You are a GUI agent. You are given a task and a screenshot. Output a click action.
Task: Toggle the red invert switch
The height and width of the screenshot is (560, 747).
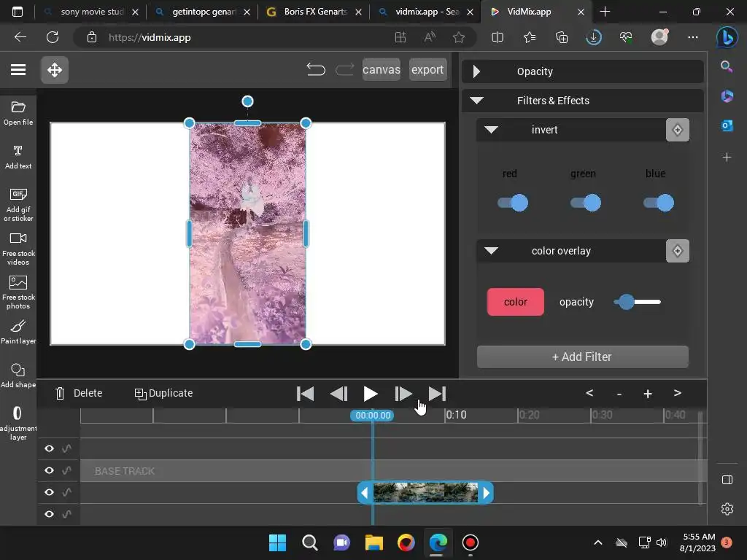pos(513,203)
